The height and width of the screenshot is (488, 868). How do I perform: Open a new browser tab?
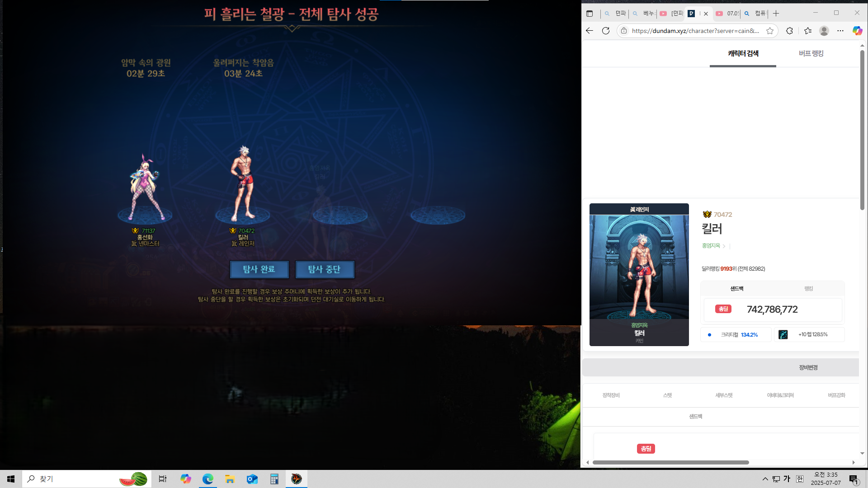pyautogui.click(x=776, y=14)
